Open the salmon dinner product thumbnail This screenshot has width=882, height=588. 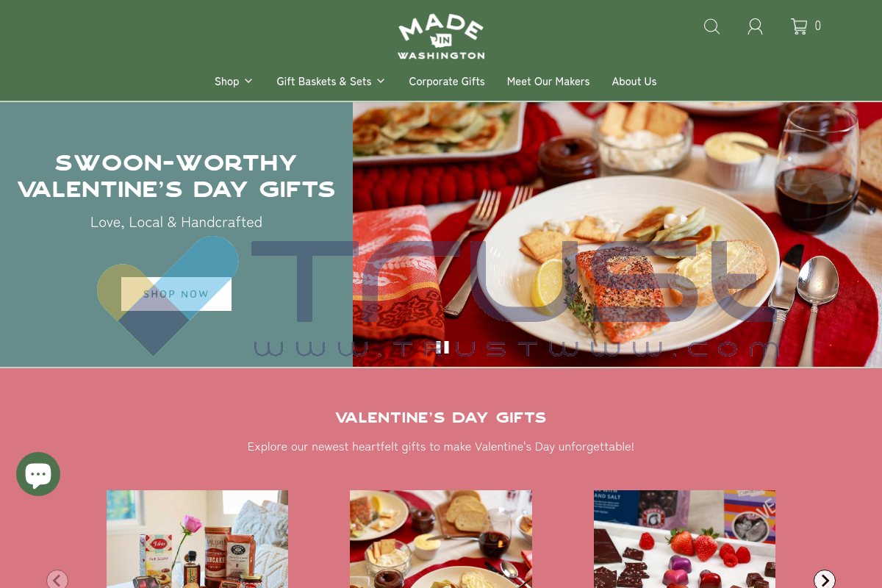click(441, 539)
